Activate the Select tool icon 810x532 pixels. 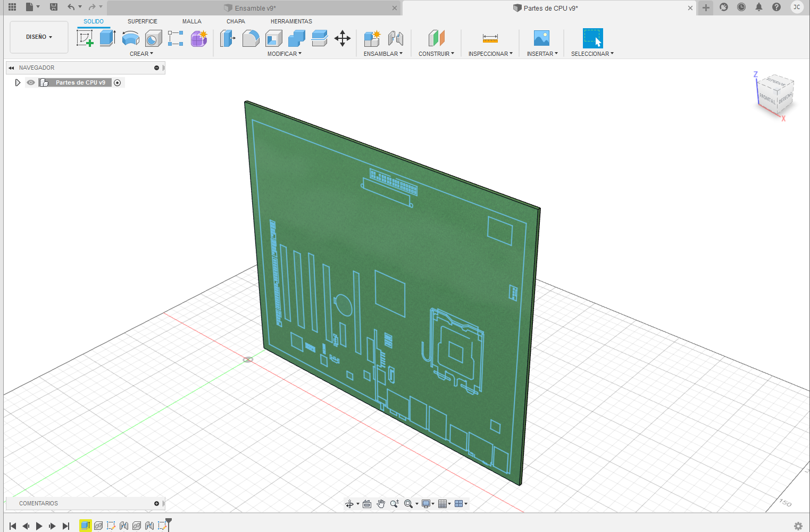(x=592, y=38)
